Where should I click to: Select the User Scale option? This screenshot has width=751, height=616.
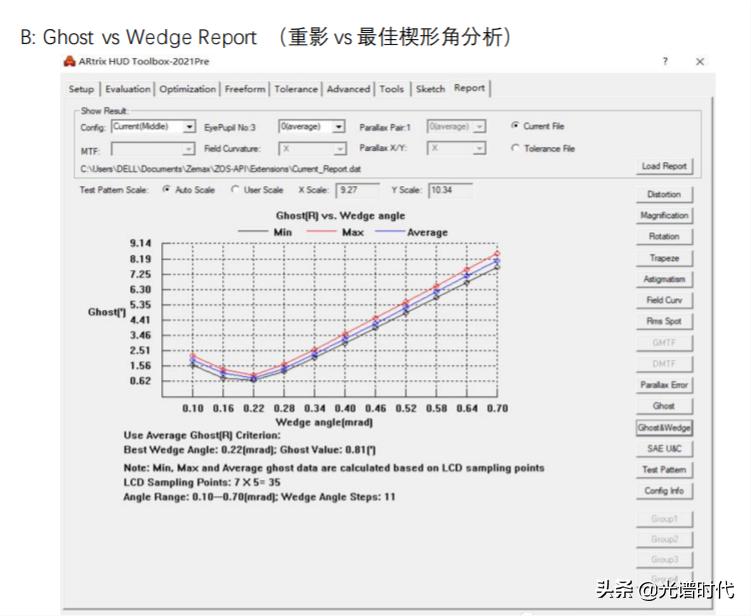236,189
